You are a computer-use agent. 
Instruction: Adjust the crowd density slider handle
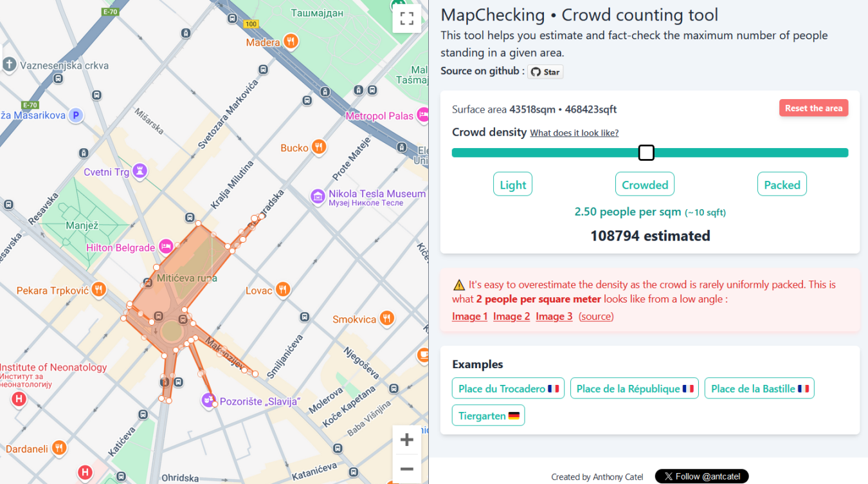pyautogui.click(x=646, y=153)
